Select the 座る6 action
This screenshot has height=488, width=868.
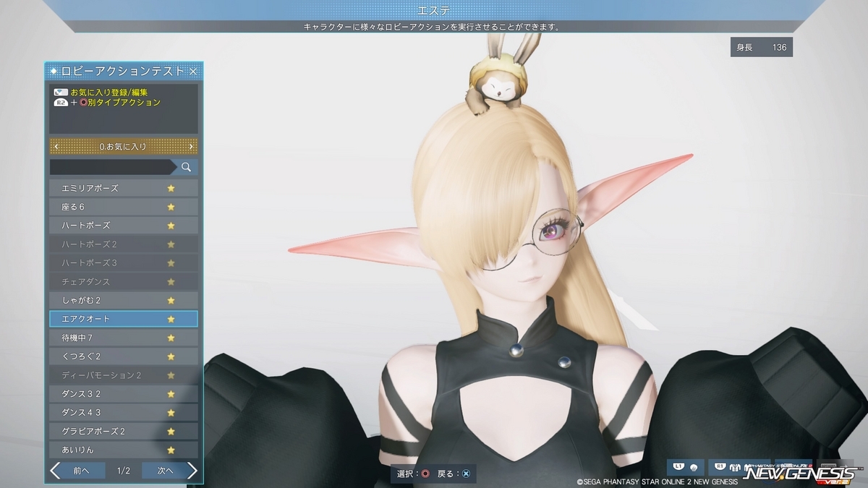coord(123,207)
